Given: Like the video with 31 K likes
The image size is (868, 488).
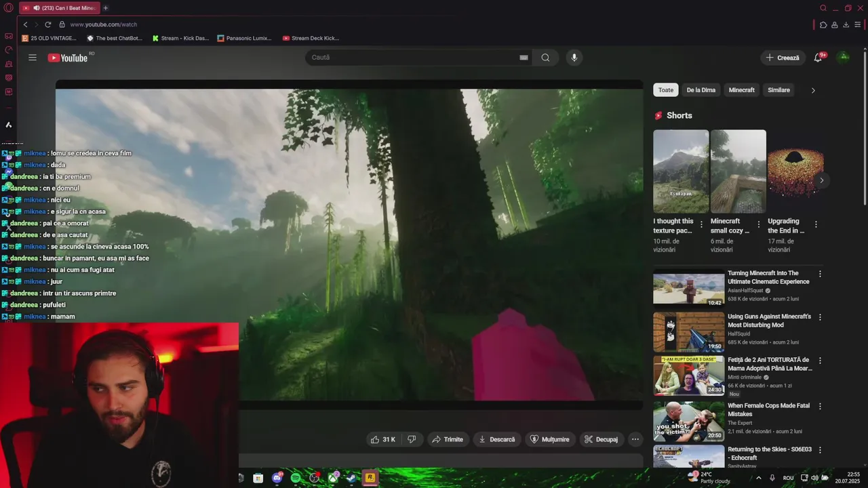Looking at the screenshot, I should pyautogui.click(x=382, y=439).
